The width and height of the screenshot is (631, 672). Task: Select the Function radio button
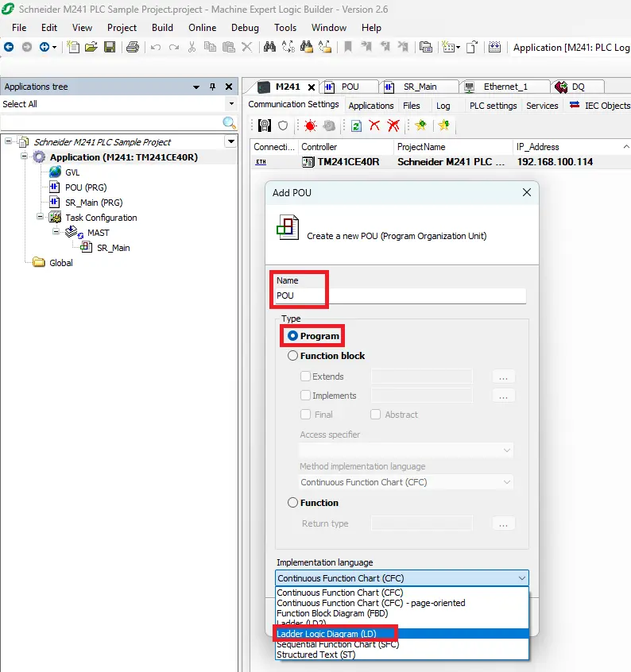point(292,502)
